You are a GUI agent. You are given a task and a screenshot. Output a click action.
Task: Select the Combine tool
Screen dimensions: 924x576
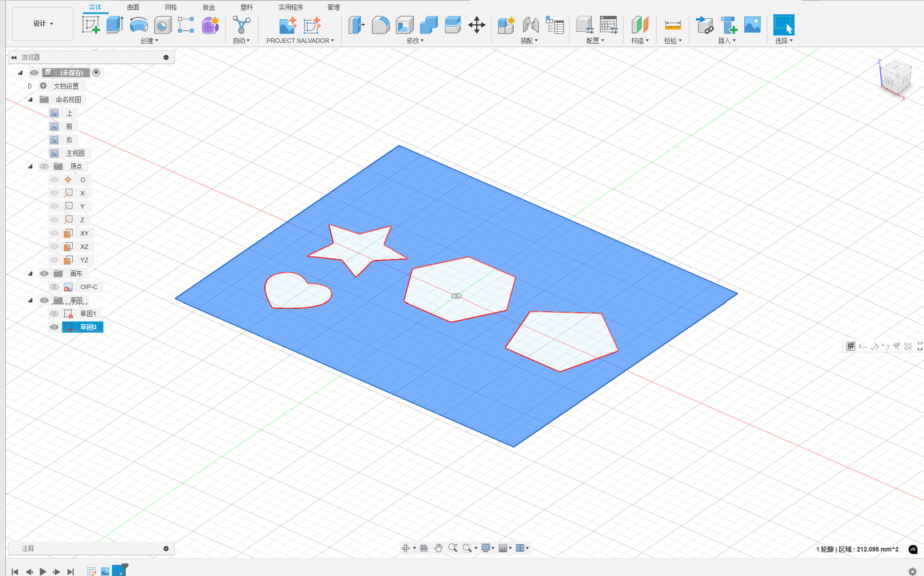click(x=429, y=25)
